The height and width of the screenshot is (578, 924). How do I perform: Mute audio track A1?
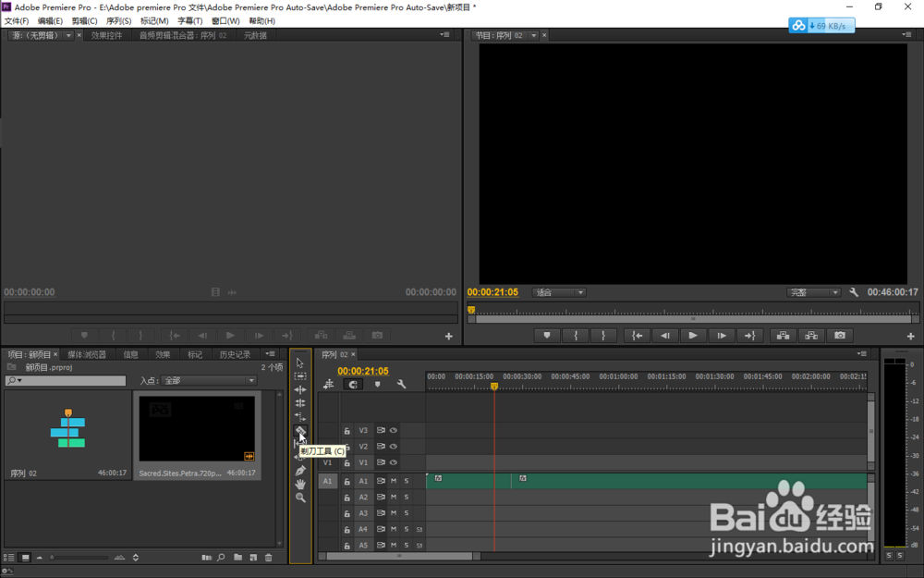(x=394, y=481)
